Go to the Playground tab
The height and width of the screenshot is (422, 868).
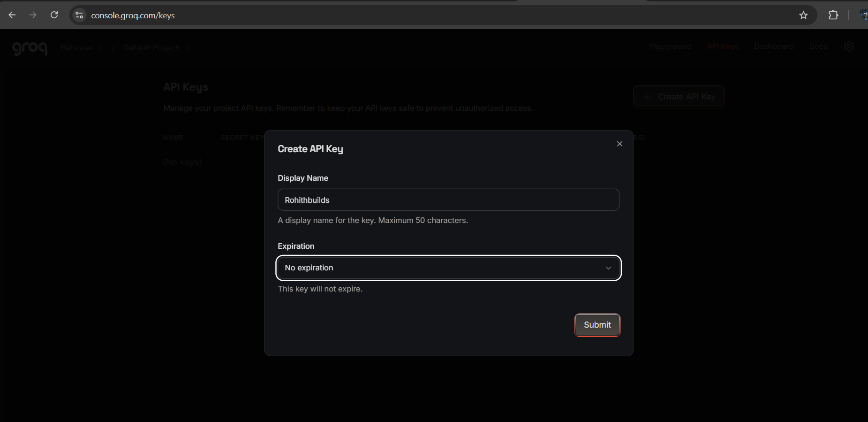[671, 46]
